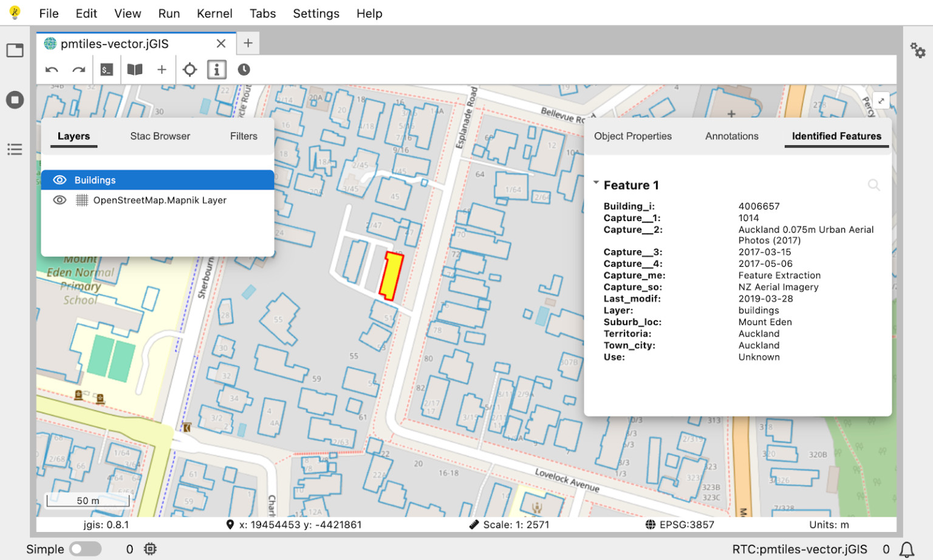The image size is (933, 560).
Task: Collapse the Feature 1 section
Action: pos(596,183)
